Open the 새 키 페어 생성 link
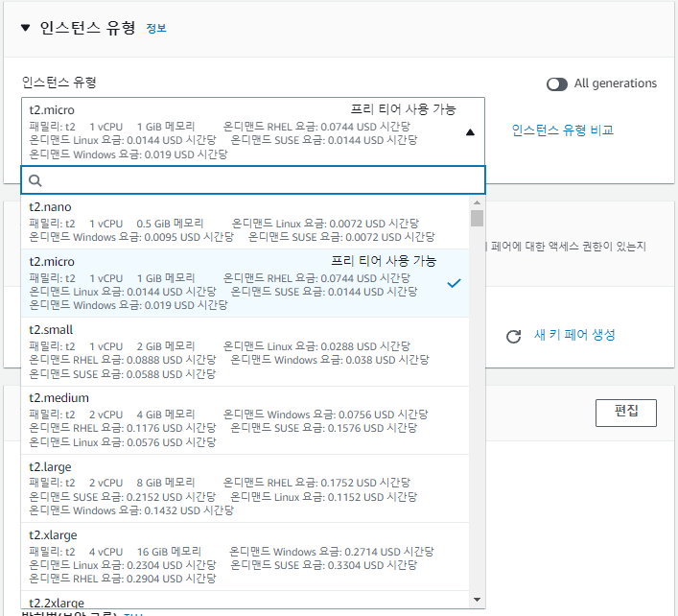 (574, 335)
